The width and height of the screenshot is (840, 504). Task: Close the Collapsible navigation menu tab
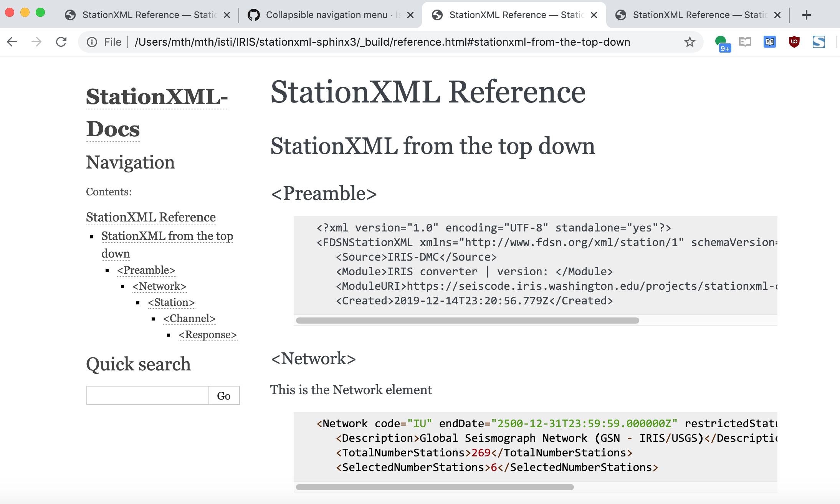pyautogui.click(x=410, y=15)
